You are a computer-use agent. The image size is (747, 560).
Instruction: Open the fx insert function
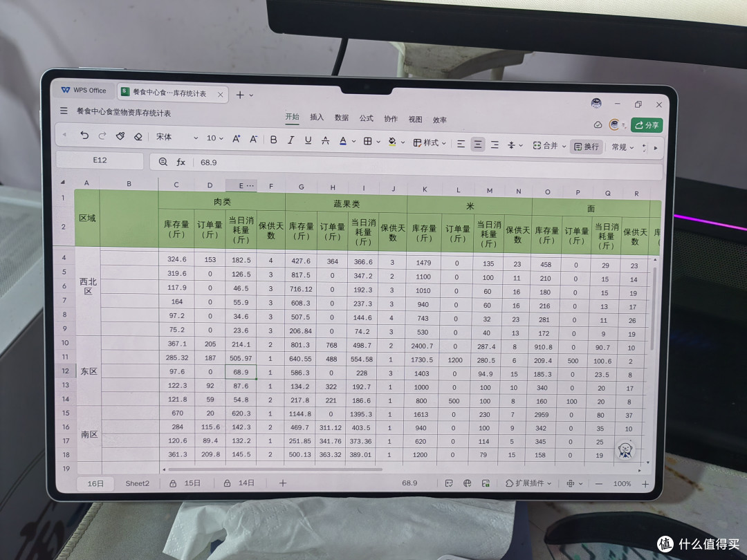coord(181,162)
